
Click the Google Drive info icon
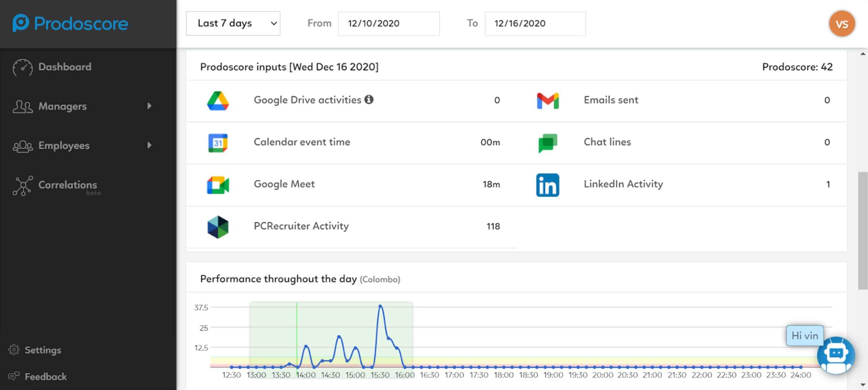(369, 100)
